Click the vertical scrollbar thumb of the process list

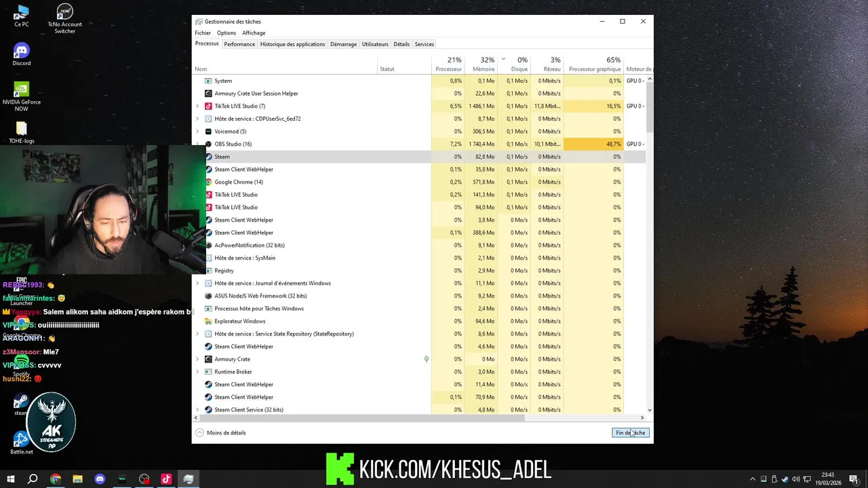click(x=650, y=107)
